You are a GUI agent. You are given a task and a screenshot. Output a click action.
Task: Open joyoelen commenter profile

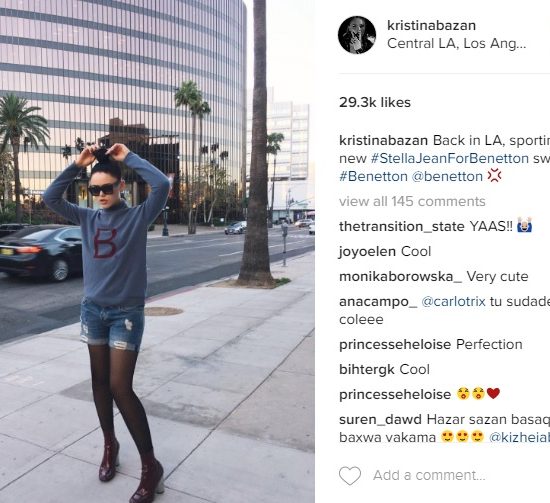click(x=367, y=252)
